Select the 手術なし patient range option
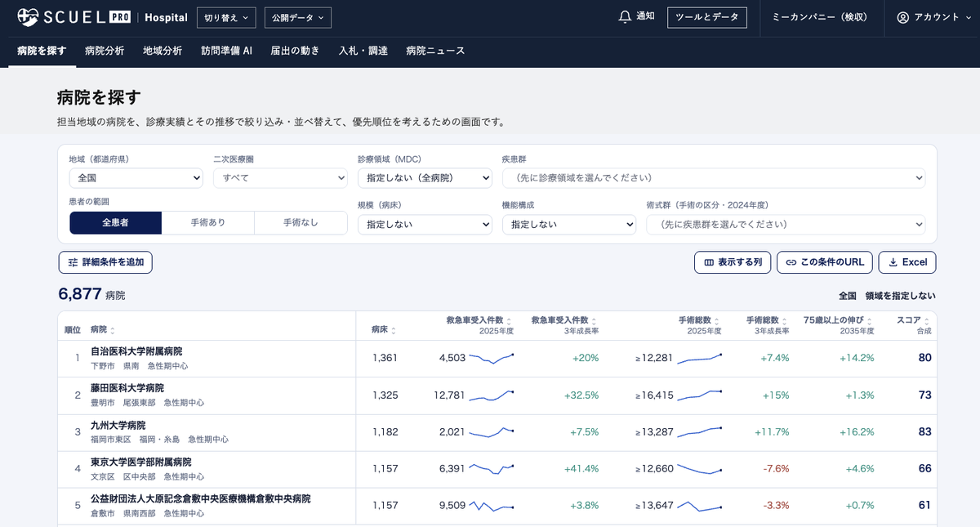This screenshot has width=980, height=527. [301, 222]
